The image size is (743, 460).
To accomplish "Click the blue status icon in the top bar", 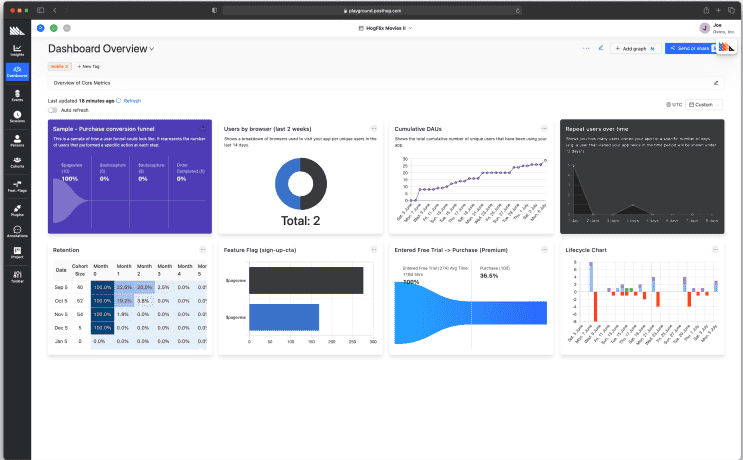I will [41, 28].
